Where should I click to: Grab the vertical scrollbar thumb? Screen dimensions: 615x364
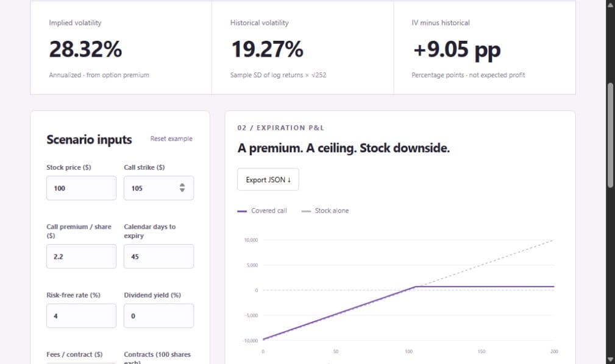pos(610,135)
